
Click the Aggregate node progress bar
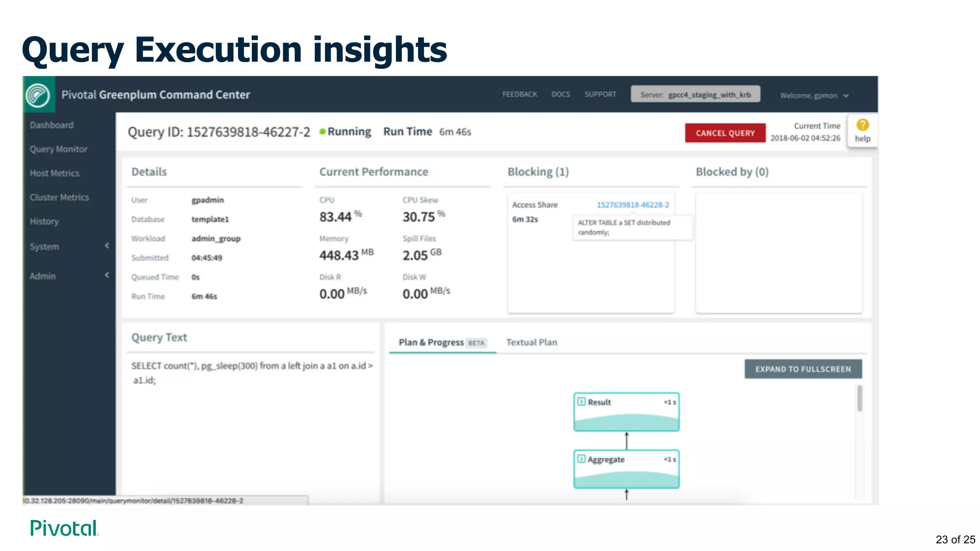(626, 479)
